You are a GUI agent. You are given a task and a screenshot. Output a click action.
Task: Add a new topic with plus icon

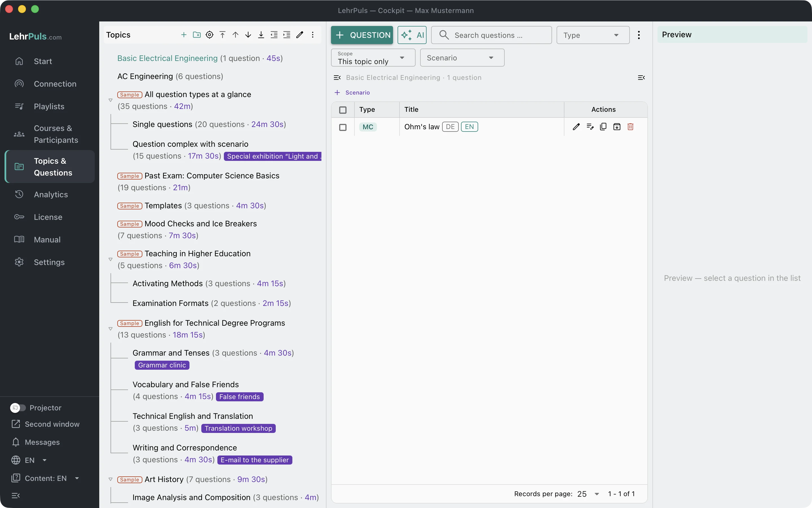(184, 35)
